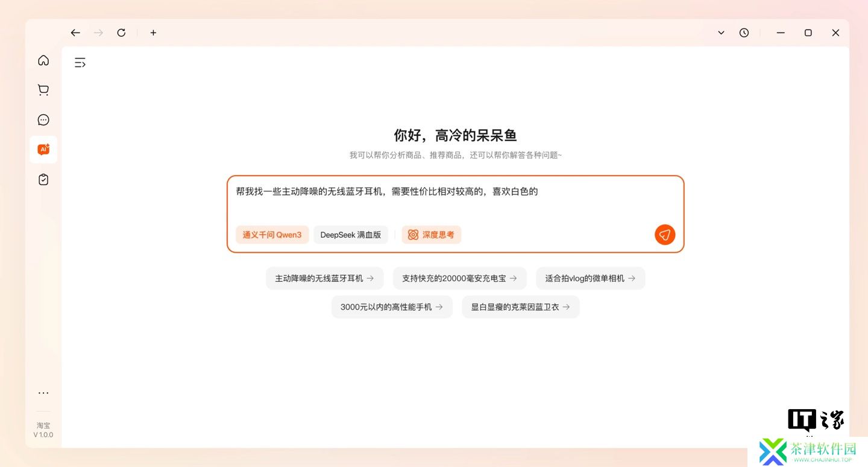Open the shopping cart in sidebar
Image resolution: width=868 pixels, height=467 pixels.
43,90
